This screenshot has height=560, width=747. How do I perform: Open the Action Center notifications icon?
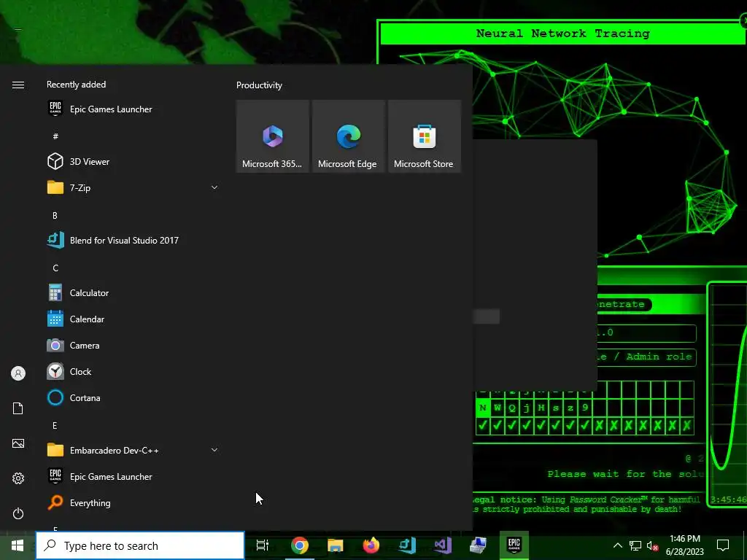coord(723,545)
